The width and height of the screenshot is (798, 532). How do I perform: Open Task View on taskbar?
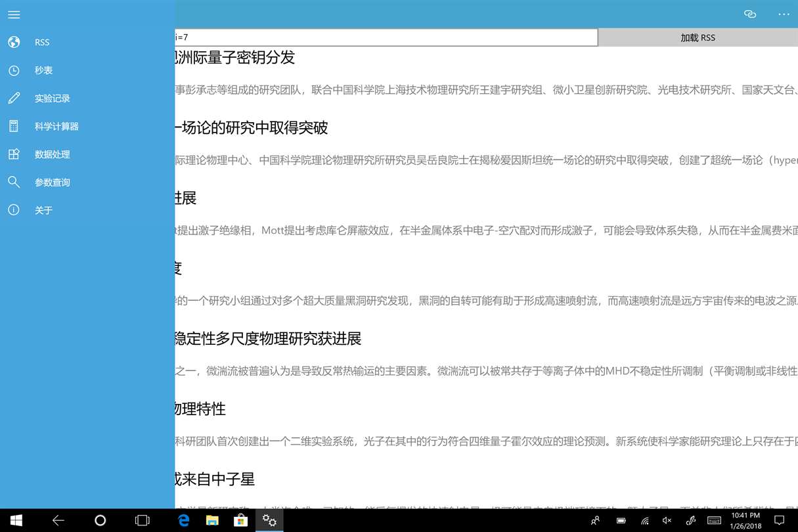[x=142, y=520]
